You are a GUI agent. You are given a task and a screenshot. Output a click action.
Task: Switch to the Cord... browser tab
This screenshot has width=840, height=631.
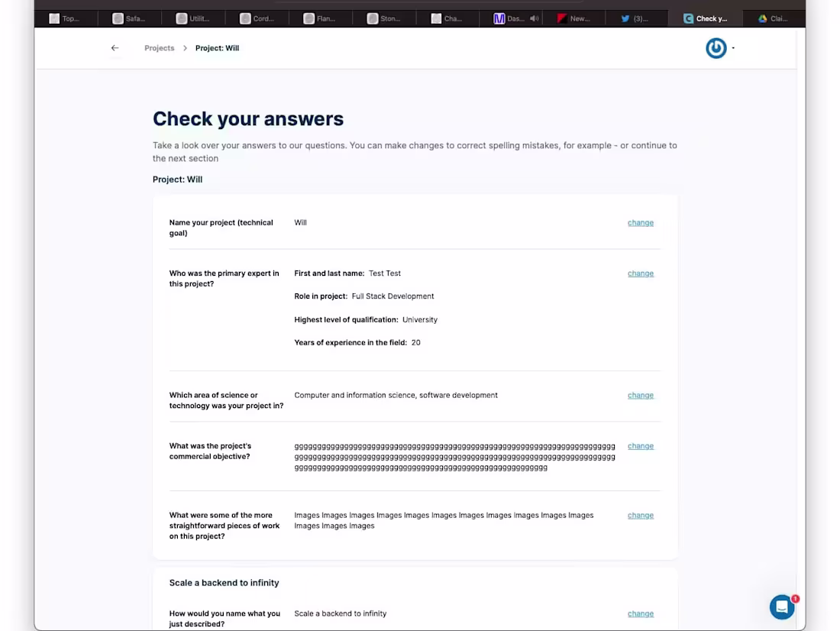point(257,18)
